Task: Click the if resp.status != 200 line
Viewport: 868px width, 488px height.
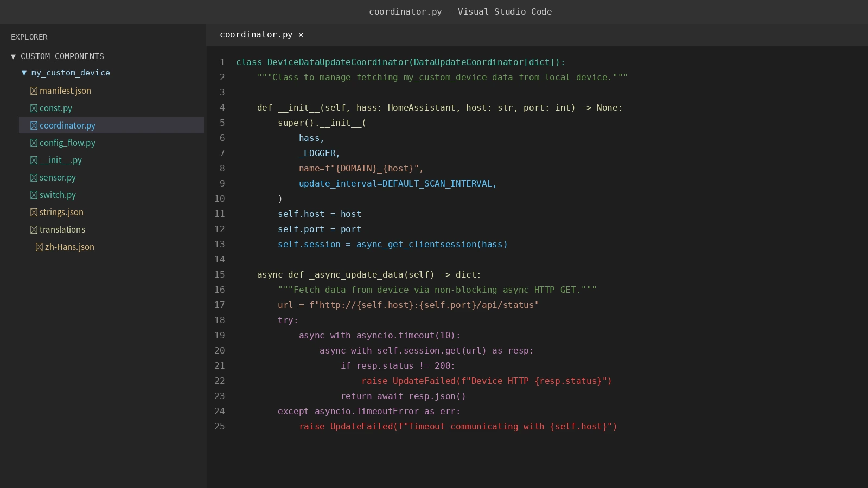Action: point(398,366)
